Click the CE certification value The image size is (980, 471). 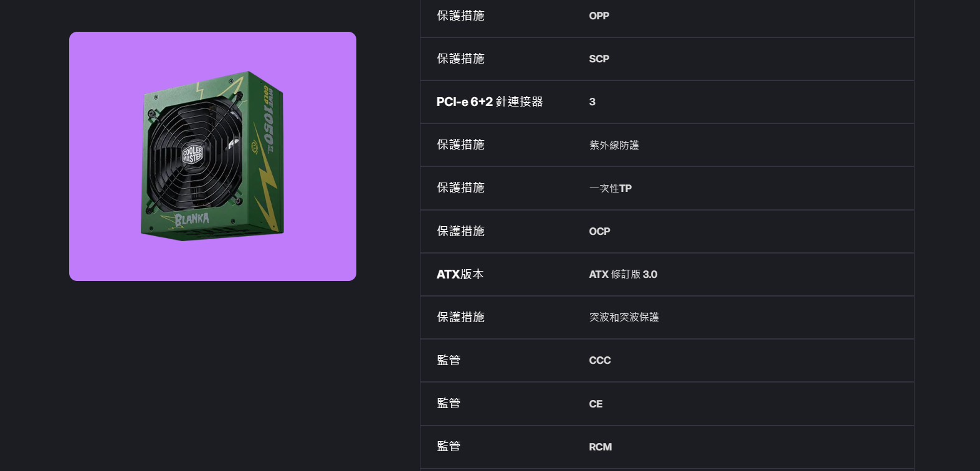tap(596, 404)
